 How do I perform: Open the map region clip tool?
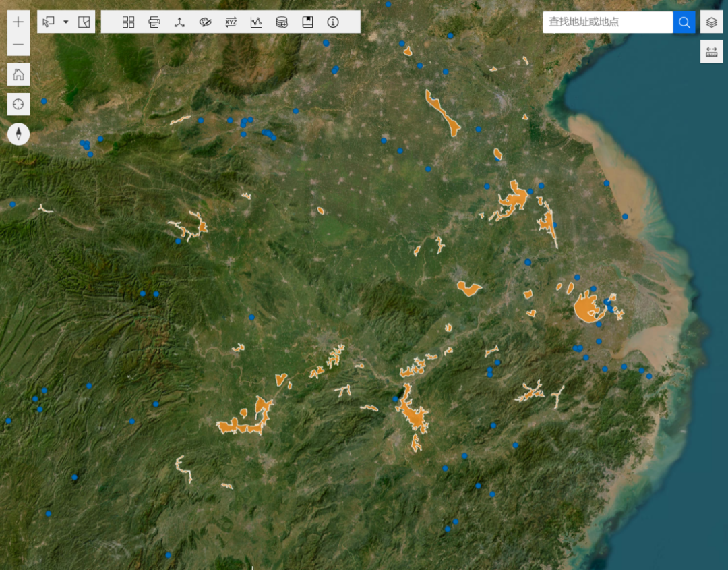(84, 22)
